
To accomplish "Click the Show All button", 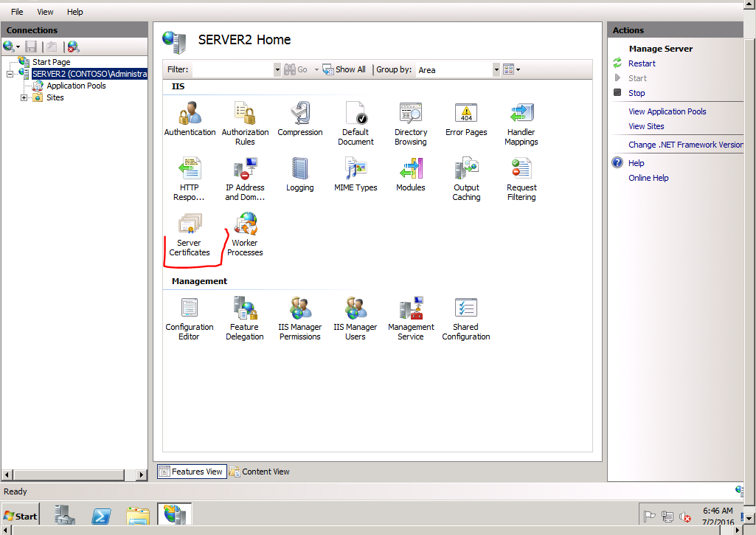I will tap(344, 69).
